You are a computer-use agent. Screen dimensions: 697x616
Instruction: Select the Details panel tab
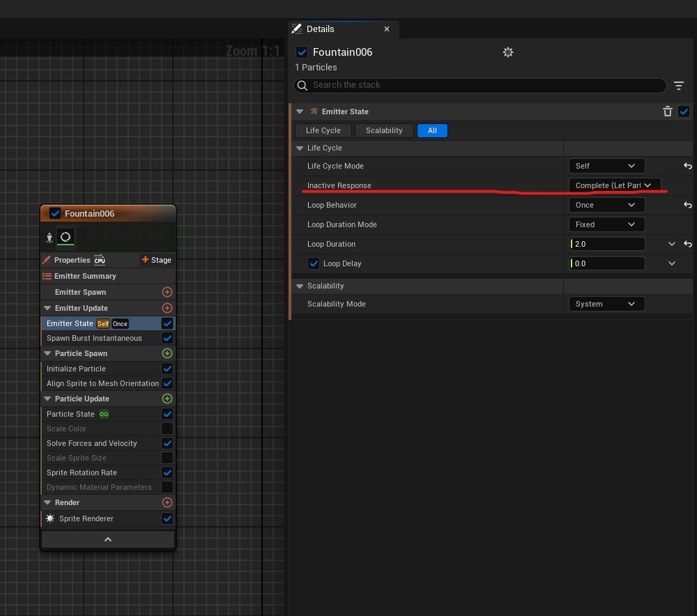pos(320,29)
